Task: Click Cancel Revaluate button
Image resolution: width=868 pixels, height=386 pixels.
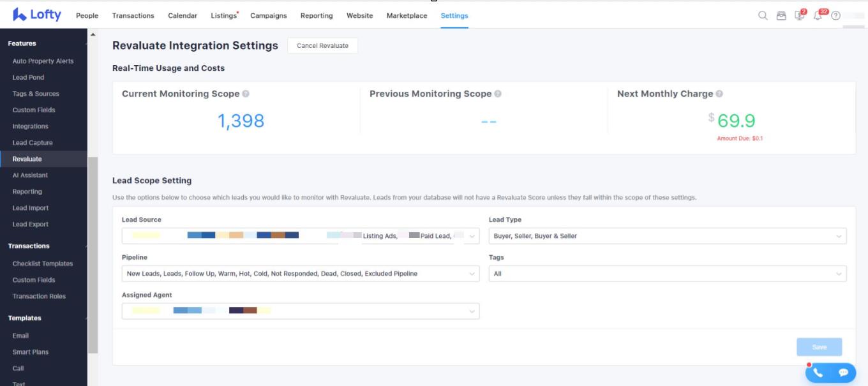Action: tap(323, 46)
